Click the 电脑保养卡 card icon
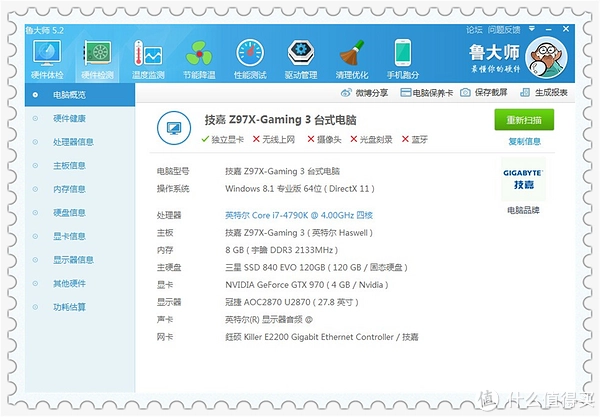Screen dimensions: 600x417 coord(405,93)
